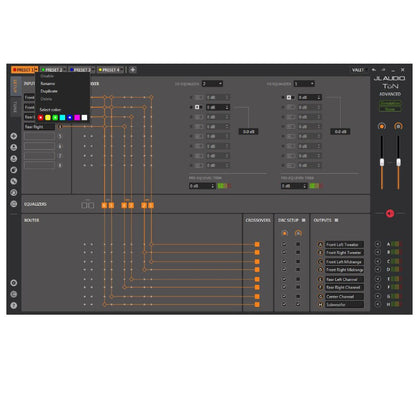Click the left master volume slider handle

pos(382,162)
